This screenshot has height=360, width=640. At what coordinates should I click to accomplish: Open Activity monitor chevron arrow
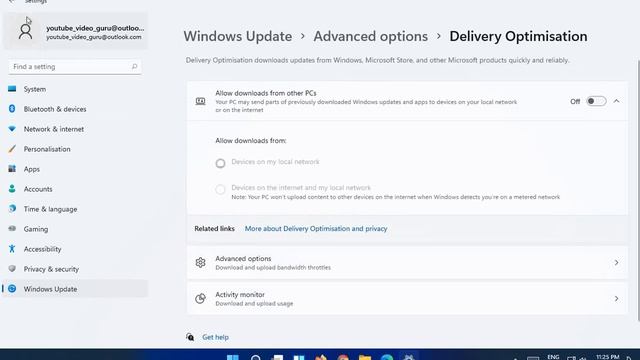[x=616, y=298]
